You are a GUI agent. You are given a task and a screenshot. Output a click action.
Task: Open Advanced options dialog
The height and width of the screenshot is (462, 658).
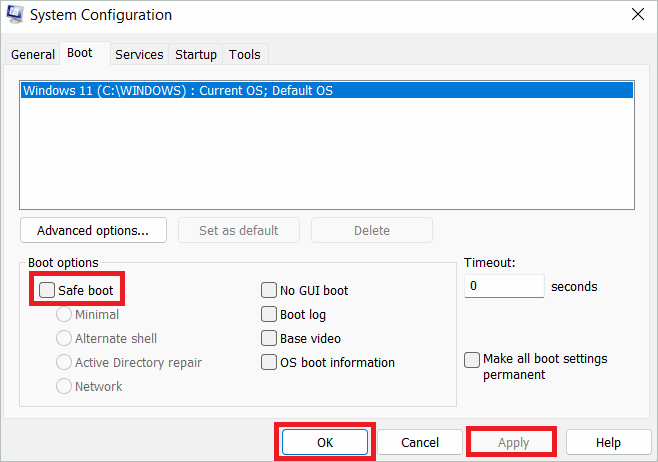pos(93,230)
